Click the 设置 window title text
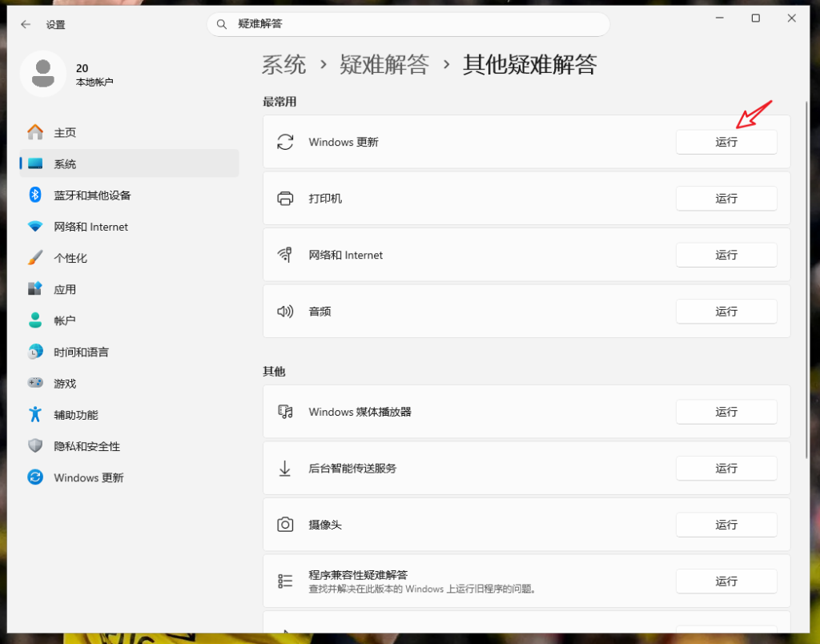 pos(55,25)
